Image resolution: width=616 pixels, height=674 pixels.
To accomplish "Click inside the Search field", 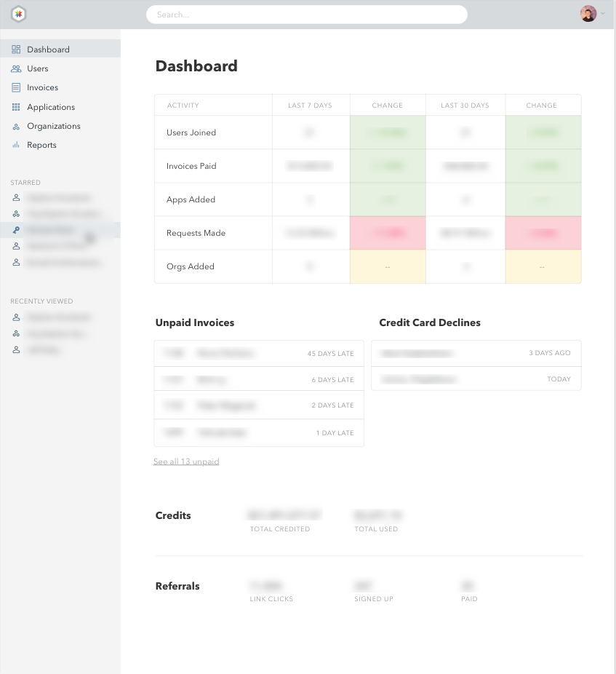I will (306, 14).
